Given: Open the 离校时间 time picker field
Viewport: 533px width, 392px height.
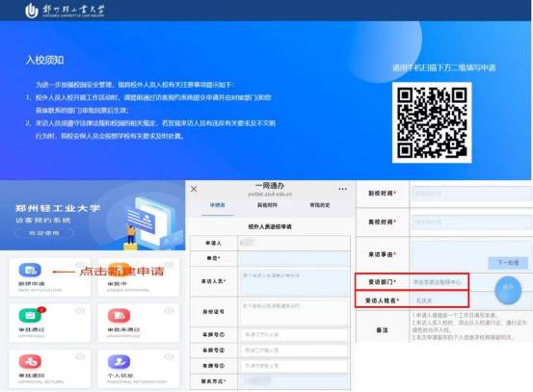Looking at the screenshot, I should [x=472, y=222].
